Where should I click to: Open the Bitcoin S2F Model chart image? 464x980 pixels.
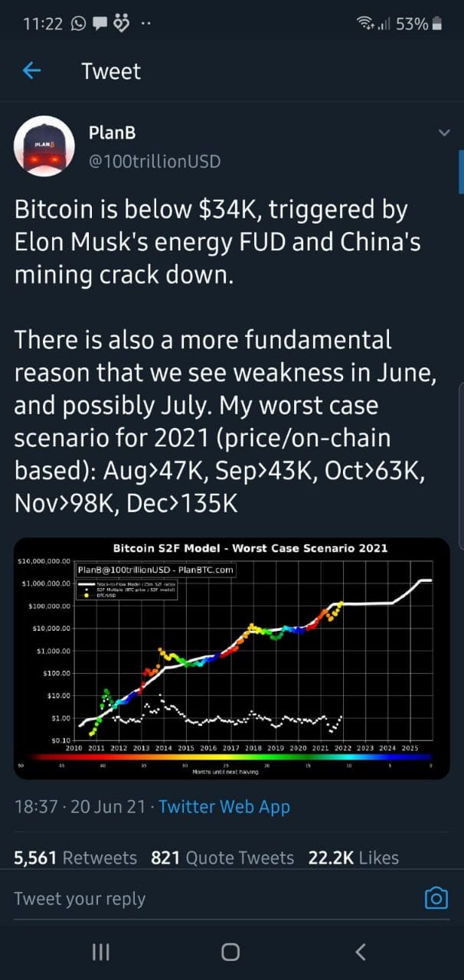[x=232, y=658]
